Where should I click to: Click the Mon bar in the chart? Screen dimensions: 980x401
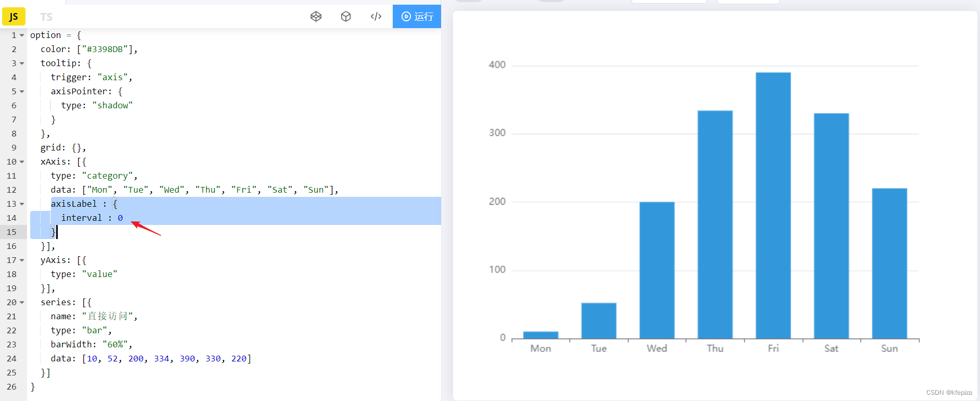(x=540, y=335)
